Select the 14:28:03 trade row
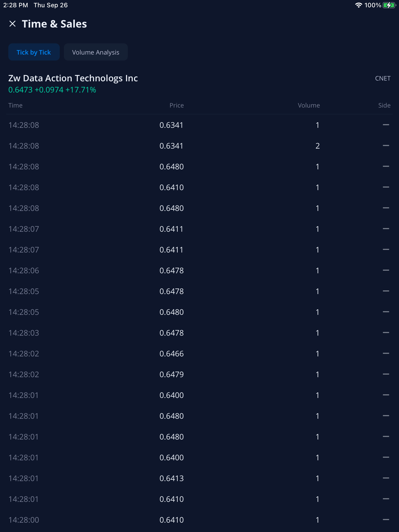This screenshot has height=532, width=399. pyautogui.click(x=199, y=333)
